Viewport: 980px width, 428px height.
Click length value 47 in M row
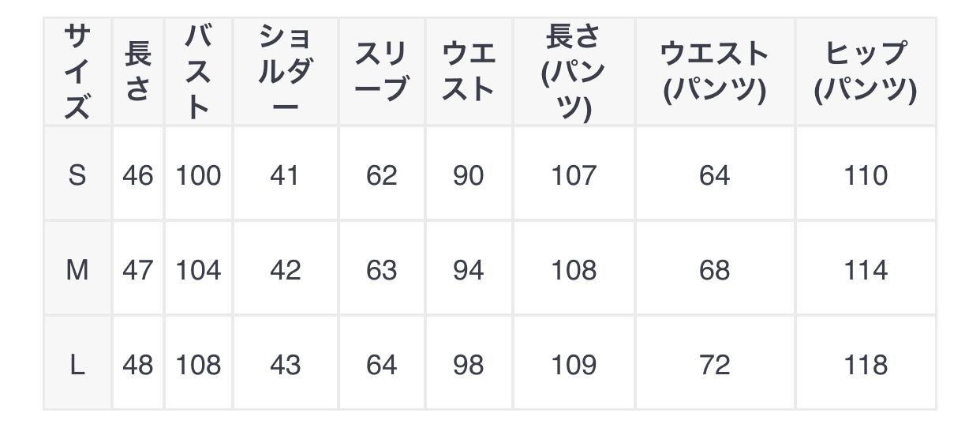(137, 270)
